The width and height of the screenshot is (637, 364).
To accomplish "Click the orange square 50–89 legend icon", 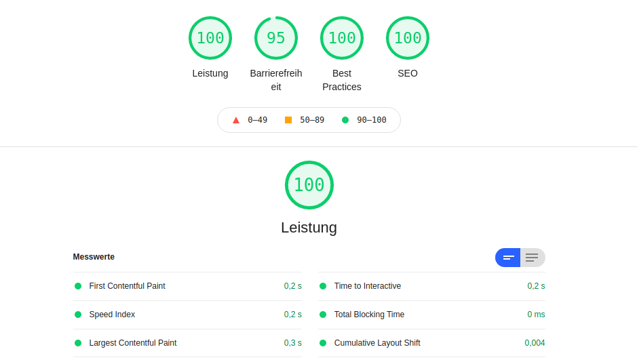I will point(288,120).
